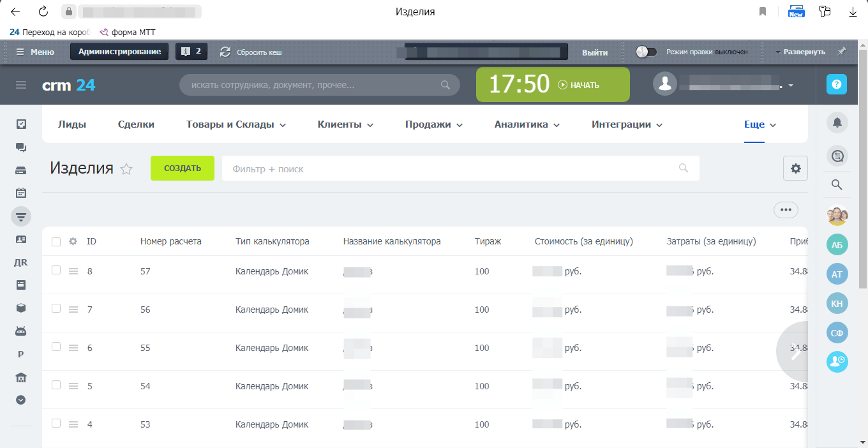Toggle the Режим правки switch
Viewport: 868px width, 448px height.
click(x=646, y=52)
